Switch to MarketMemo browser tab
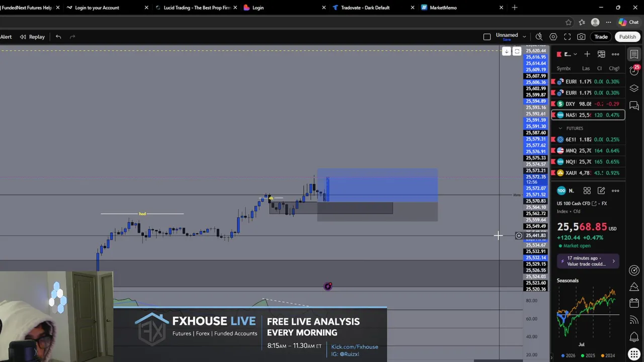 pyautogui.click(x=443, y=8)
